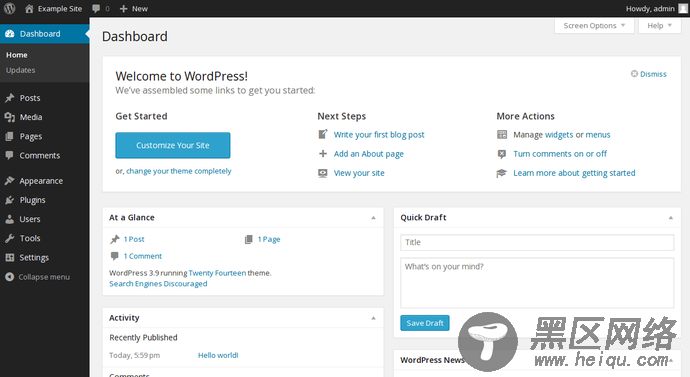Click the pushpin icon beside 1 Post
Image resolution: width=690 pixels, height=377 pixels.
tap(115, 239)
